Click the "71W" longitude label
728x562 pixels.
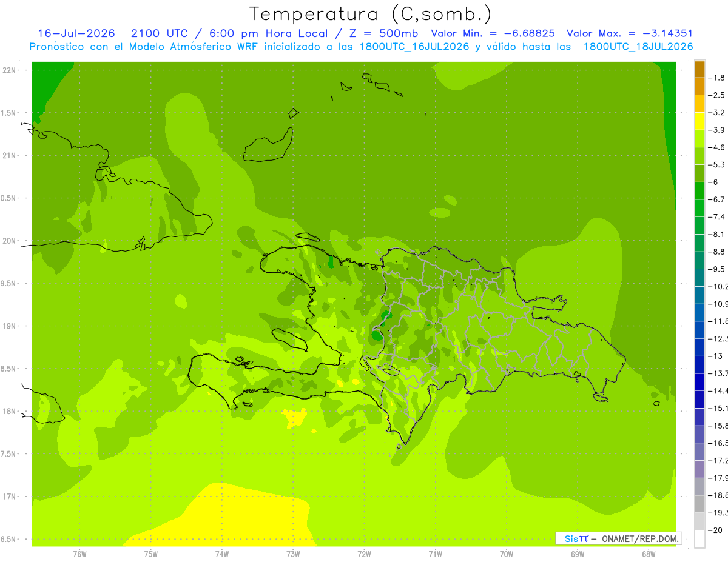coord(435,554)
